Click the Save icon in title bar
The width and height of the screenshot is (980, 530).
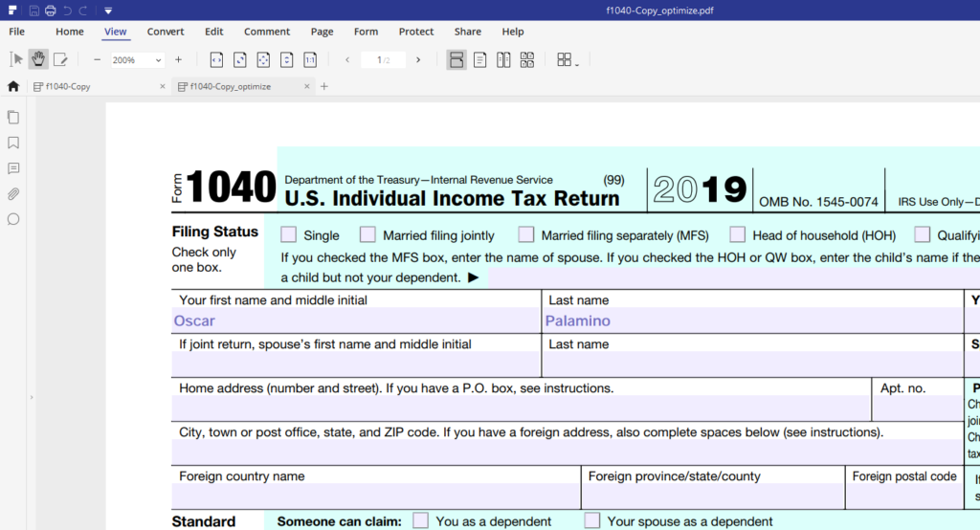34,11
